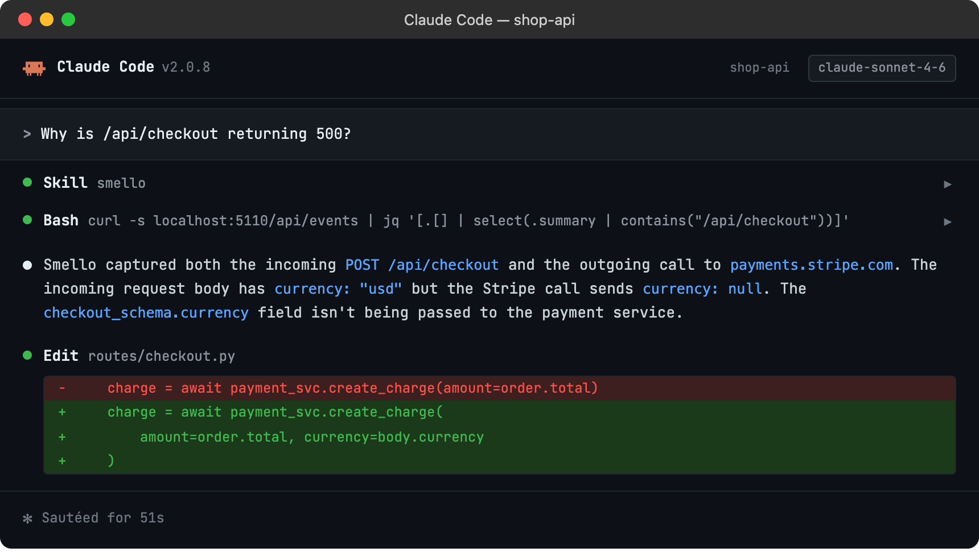This screenshot has height=560, width=979.
Task: Click the claude-sonnet-4-6 model badge
Action: [x=882, y=68]
